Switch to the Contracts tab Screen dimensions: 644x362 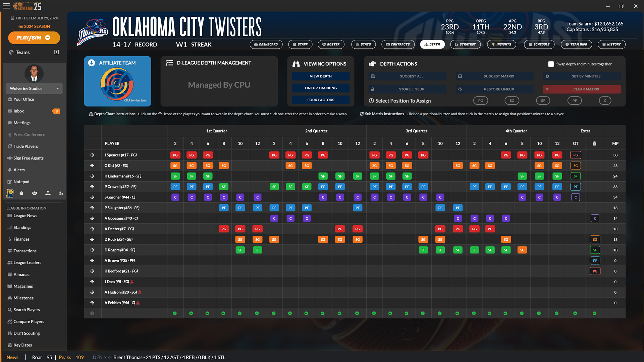pos(398,44)
